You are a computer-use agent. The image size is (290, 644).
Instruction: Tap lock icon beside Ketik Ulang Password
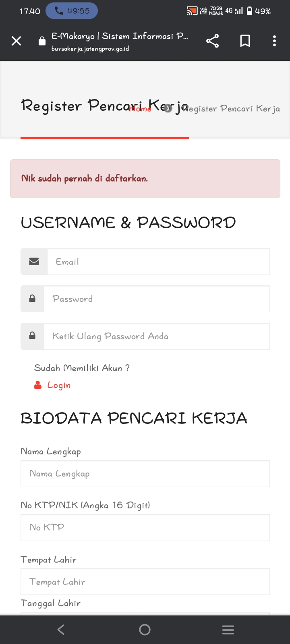tap(32, 336)
